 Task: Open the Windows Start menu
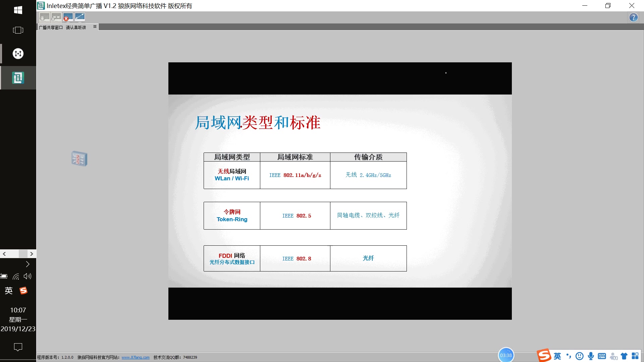point(18,10)
